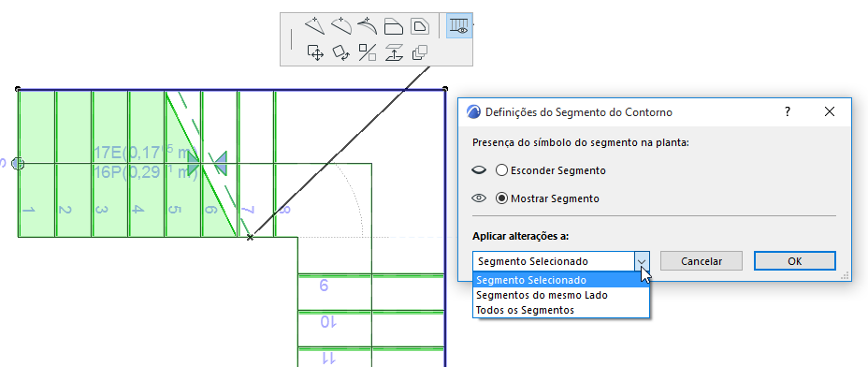Click the X node at the stair corner
The width and height of the screenshot is (868, 367).
point(251,237)
